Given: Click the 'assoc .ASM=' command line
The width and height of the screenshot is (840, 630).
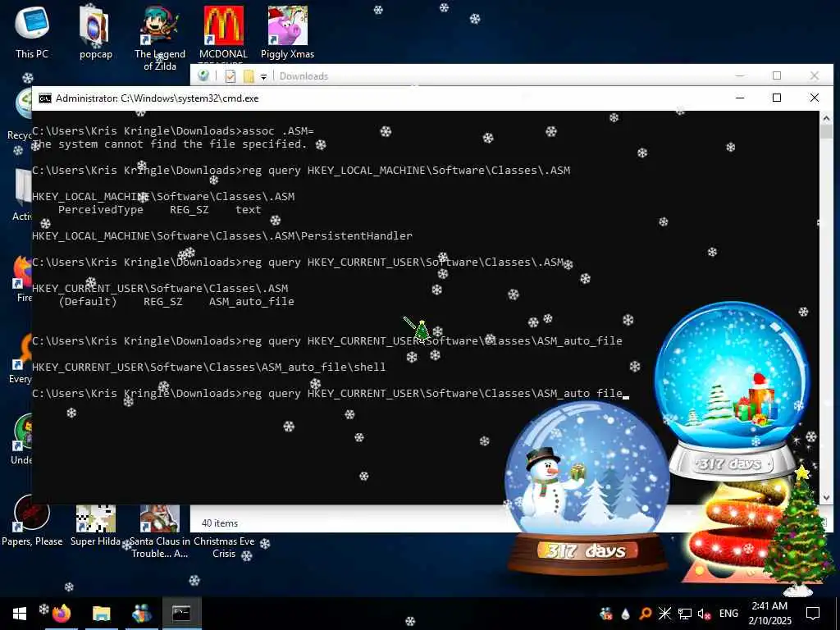Looking at the screenshot, I should tap(173, 130).
